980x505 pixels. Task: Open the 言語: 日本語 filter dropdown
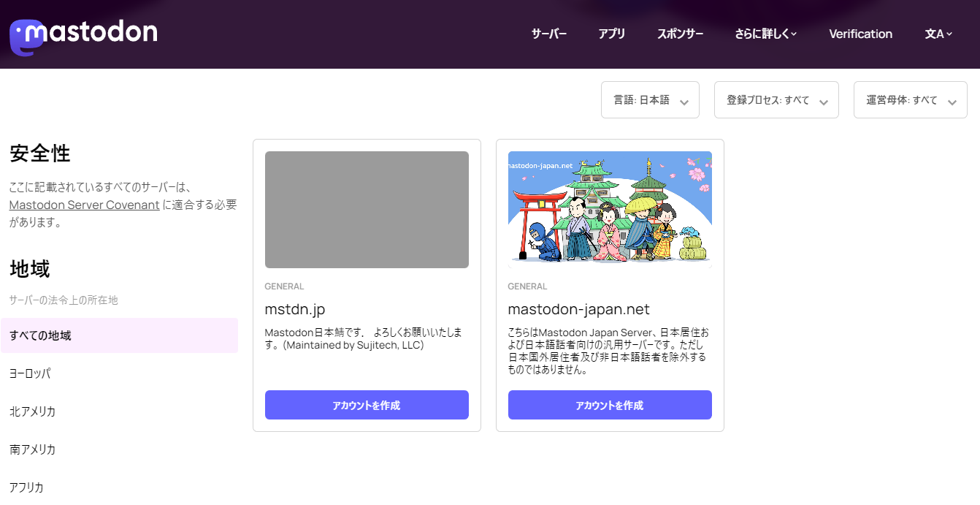pyautogui.click(x=650, y=99)
